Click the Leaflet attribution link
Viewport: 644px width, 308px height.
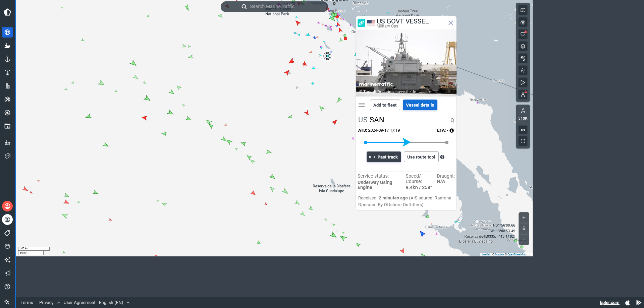(486, 254)
